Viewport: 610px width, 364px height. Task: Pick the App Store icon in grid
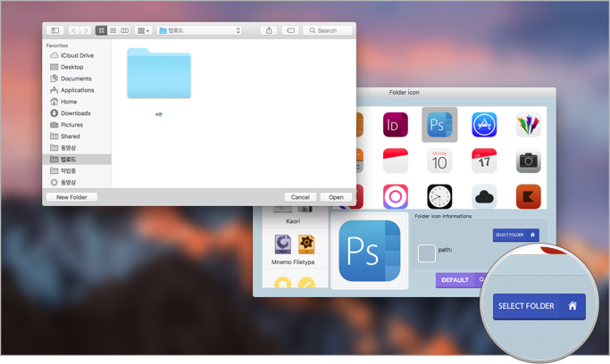[484, 125]
